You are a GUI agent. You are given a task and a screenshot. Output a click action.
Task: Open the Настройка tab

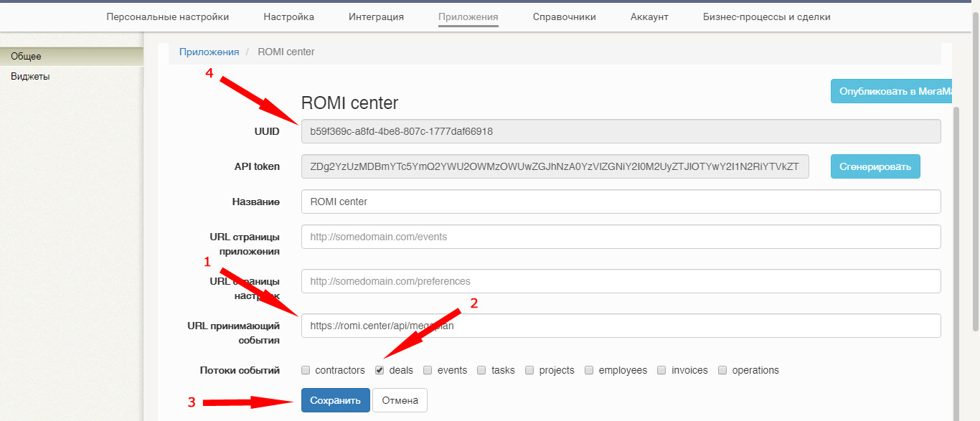[288, 16]
